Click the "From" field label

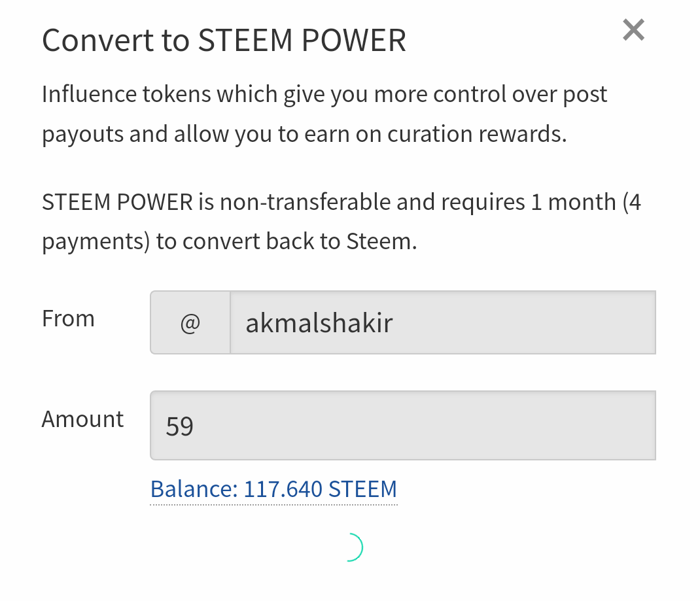pyautogui.click(x=68, y=318)
